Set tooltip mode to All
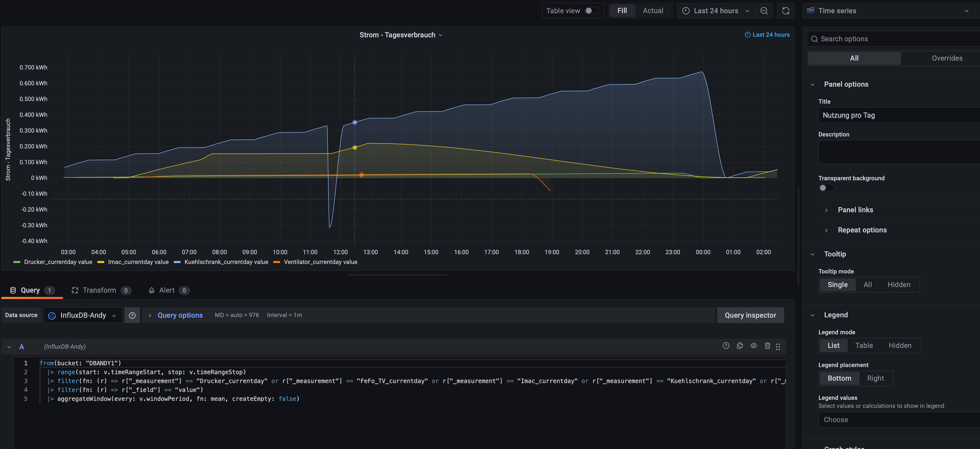The width and height of the screenshot is (980, 449). (x=867, y=285)
